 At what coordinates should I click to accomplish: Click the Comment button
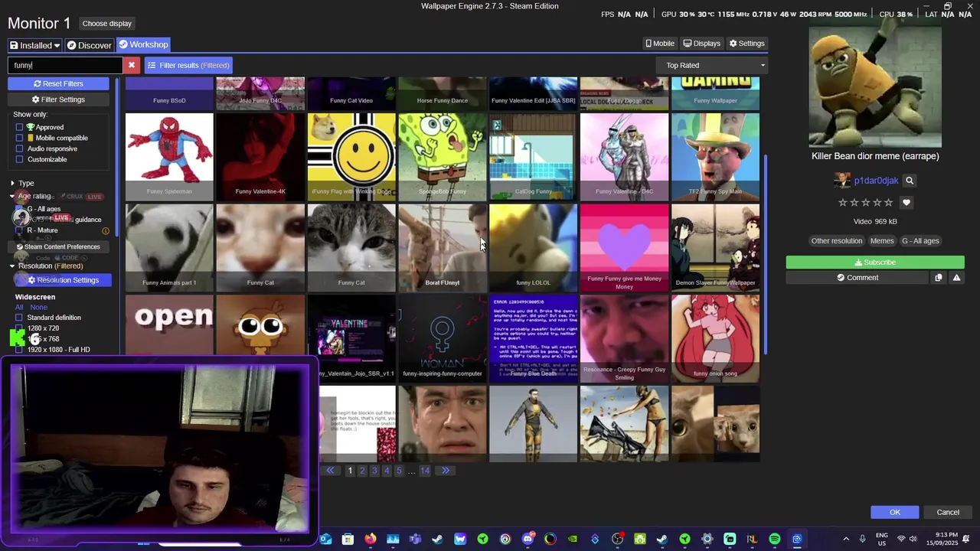pyautogui.click(x=857, y=278)
